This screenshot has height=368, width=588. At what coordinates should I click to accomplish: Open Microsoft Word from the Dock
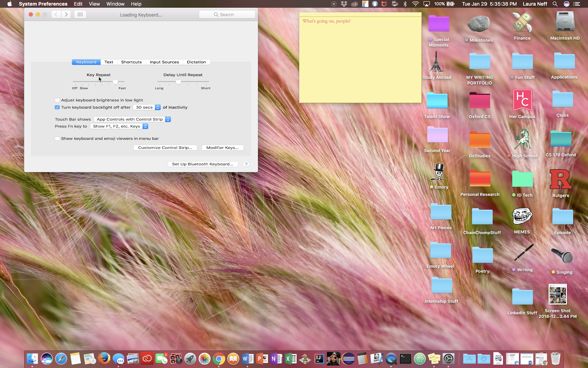click(247, 358)
